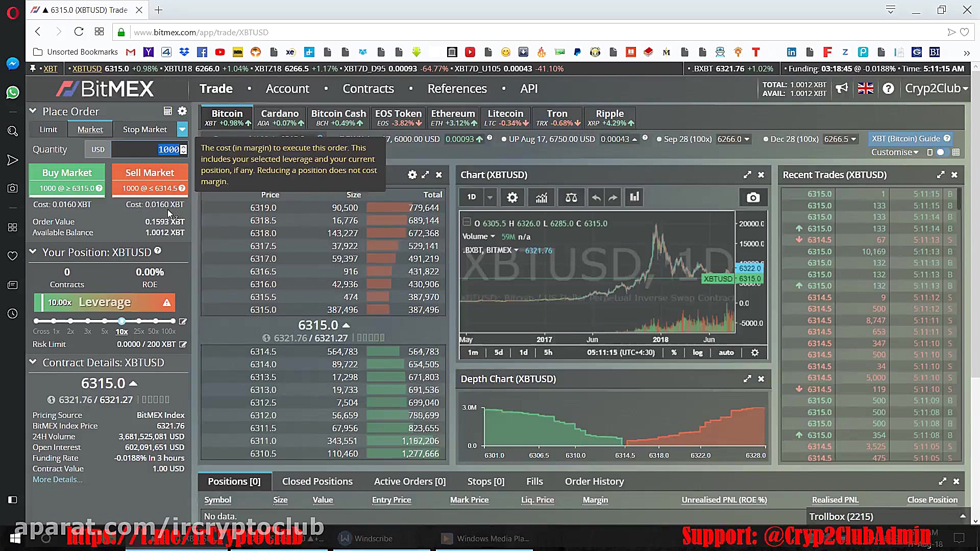Select Sep 28 (100x) contract radio
Viewport: 980px width, 551px height.
659,139
